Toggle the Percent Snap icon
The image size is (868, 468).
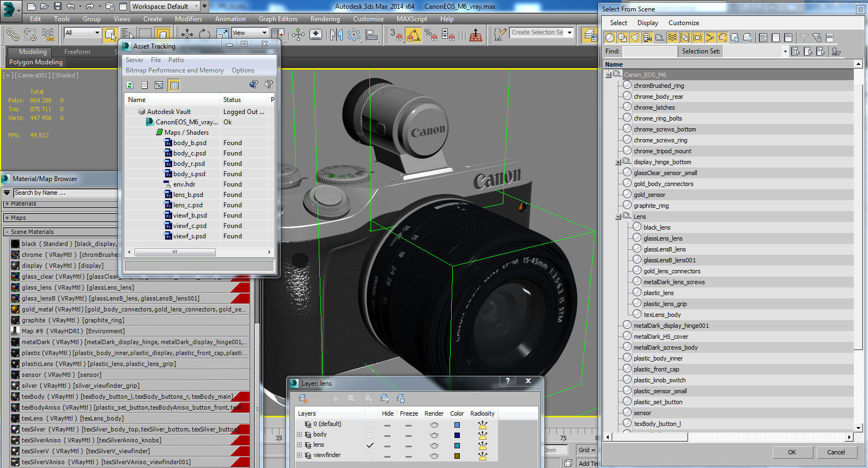[x=430, y=35]
